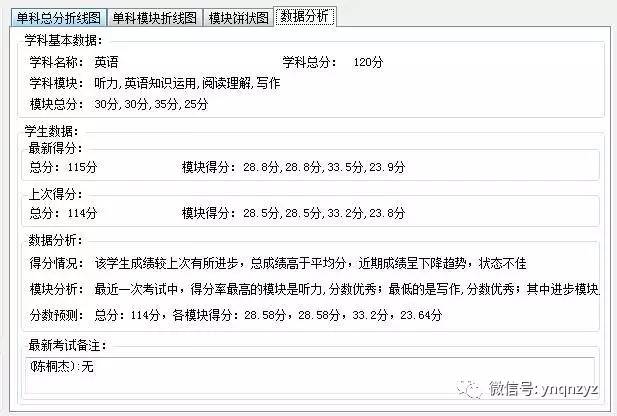Click the 学科总分 120分 value
Screen dimensions: 617x416
pos(368,62)
